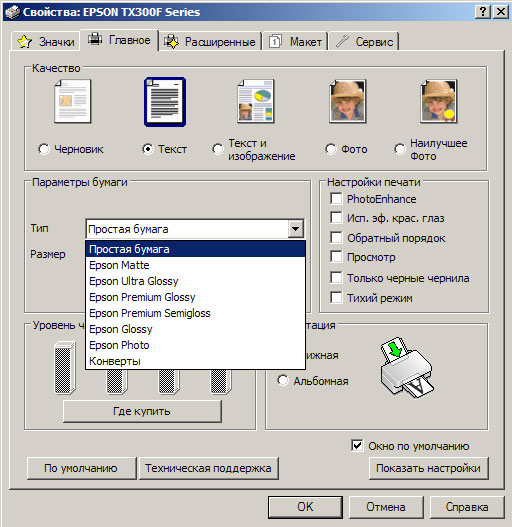This screenshot has width=512, height=527.
Task: Click the Где купить button
Action: (x=142, y=411)
